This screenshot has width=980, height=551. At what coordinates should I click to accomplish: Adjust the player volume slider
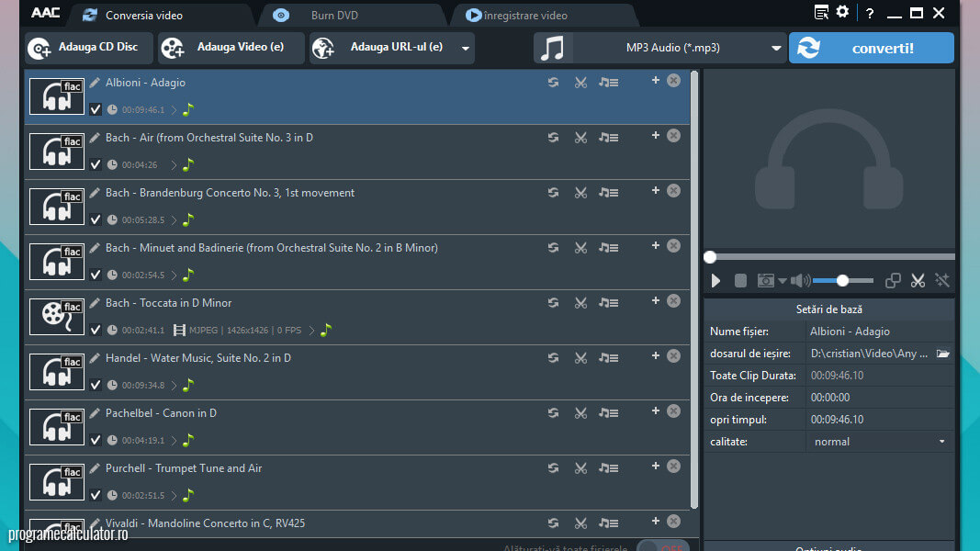(x=842, y=281)
